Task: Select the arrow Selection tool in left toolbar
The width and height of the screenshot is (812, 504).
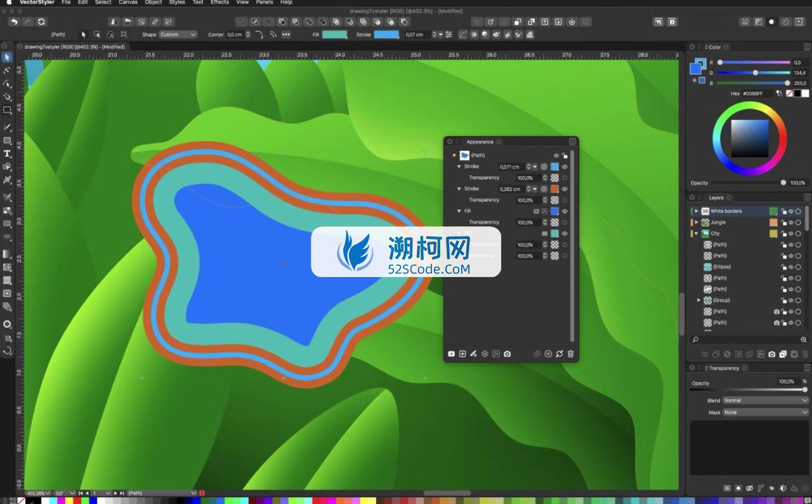Action: click(x=8, y=57)
